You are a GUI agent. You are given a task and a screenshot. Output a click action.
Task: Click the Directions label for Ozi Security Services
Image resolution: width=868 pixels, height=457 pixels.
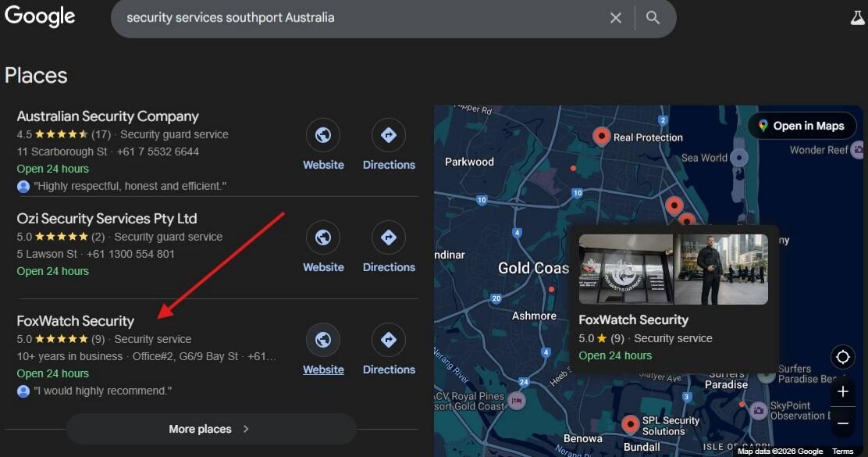point(389,267)
